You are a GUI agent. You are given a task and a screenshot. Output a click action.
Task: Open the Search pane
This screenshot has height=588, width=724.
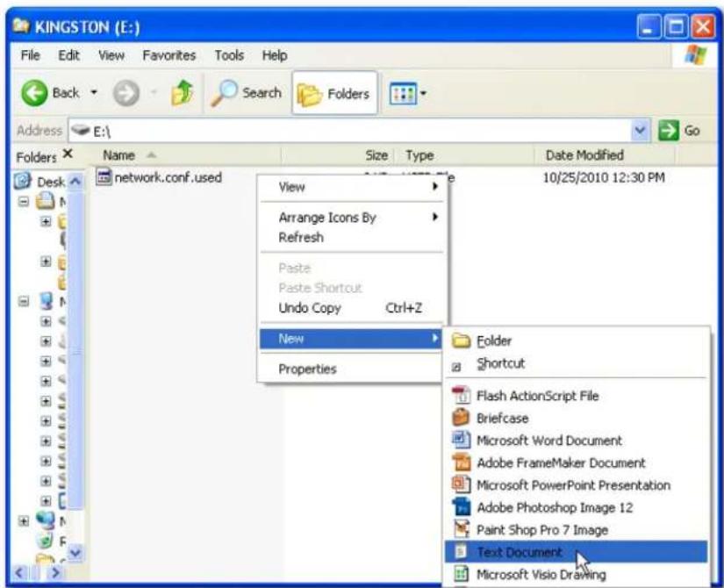tap(246, 93)
